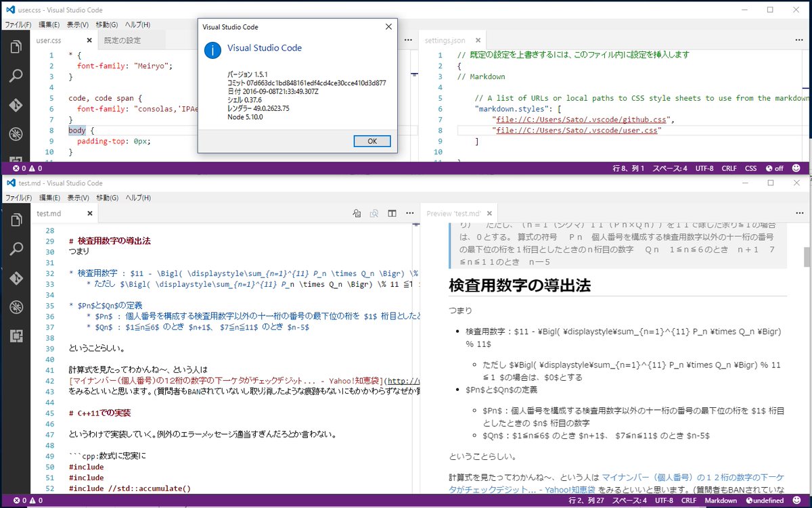812x508 pixels.
Task: Click the '# C++11での実装' heading line
Action: (x=100, y=412)
